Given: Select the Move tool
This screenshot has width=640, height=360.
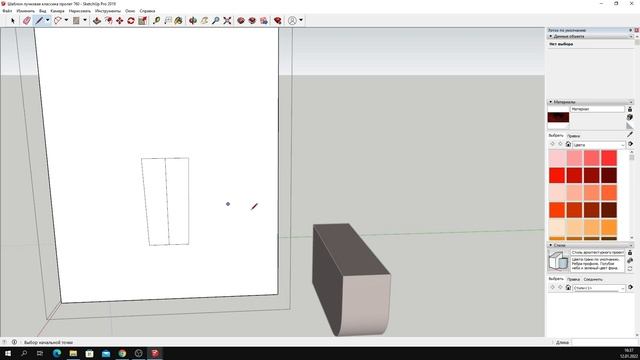Looking at the screenshot, I should [120, 20].
